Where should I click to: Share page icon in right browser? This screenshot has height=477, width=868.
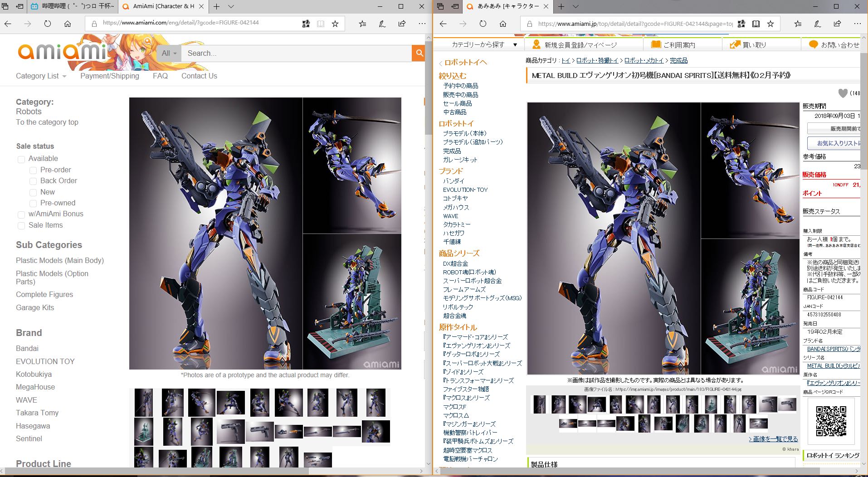tap(837, 24)
